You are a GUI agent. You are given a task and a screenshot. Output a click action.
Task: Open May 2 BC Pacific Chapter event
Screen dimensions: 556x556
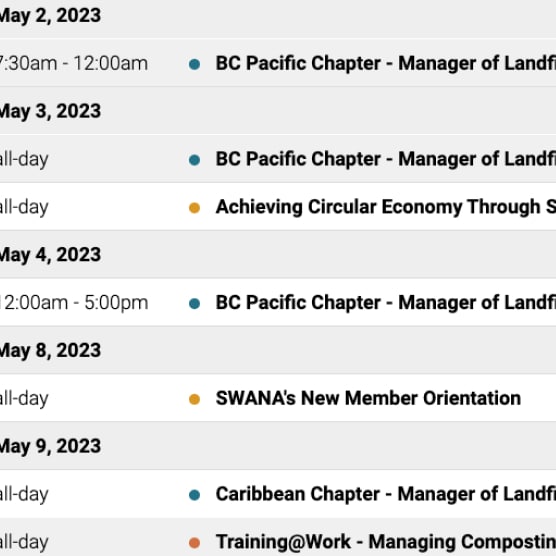[x=386, y=63]
